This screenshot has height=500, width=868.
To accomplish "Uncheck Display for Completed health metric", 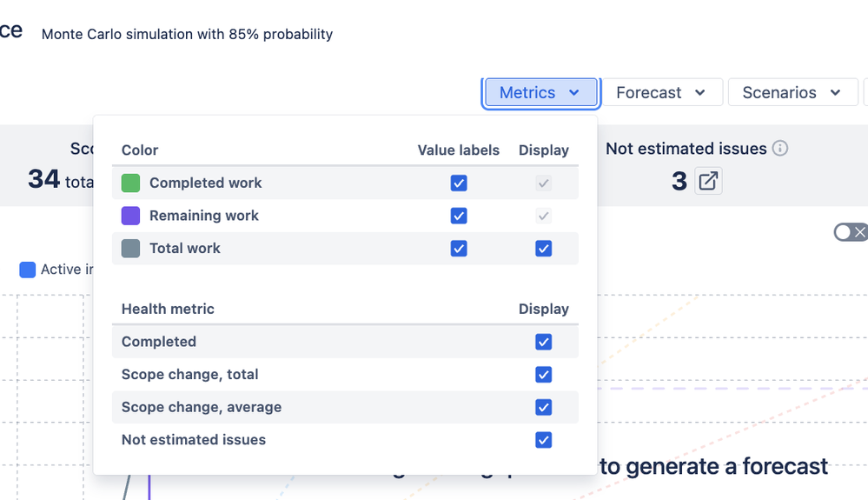I will 544,342.
